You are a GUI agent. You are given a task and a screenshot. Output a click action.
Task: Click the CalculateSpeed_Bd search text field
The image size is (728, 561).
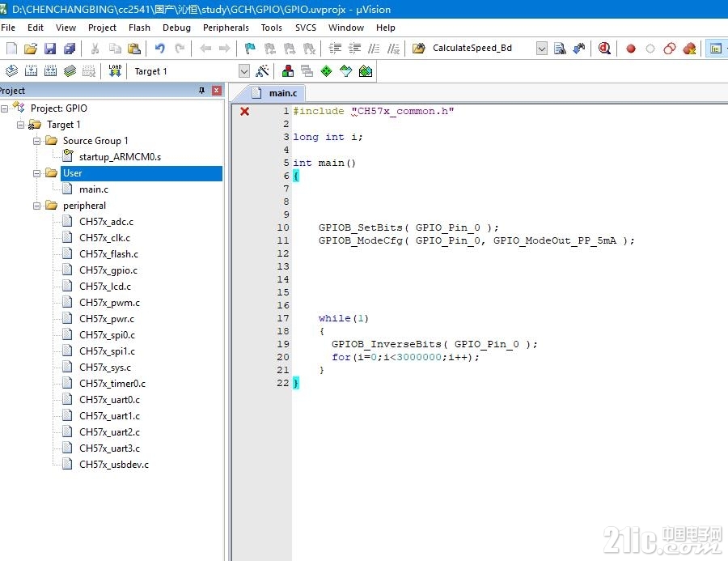(481, 49)
